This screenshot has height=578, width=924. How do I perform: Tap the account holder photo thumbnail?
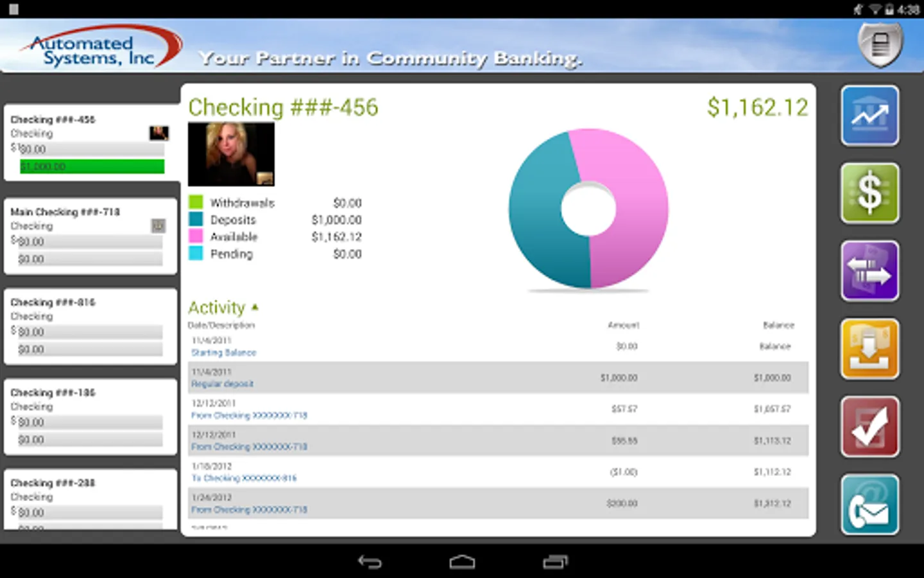231,154
